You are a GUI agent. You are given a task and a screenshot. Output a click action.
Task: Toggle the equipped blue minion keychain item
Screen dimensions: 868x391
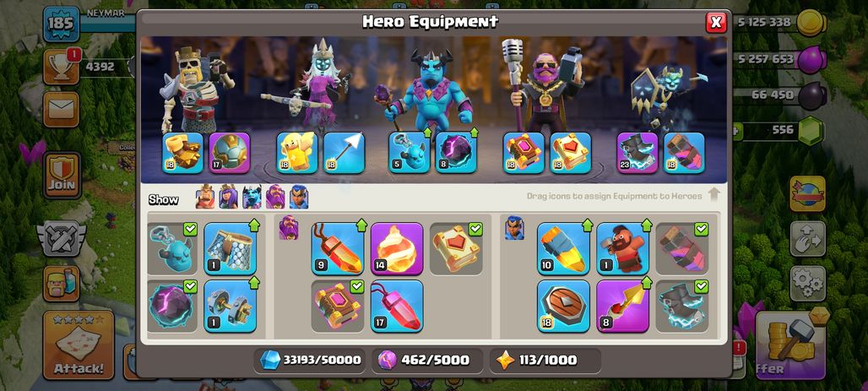[x=172, y=248]
